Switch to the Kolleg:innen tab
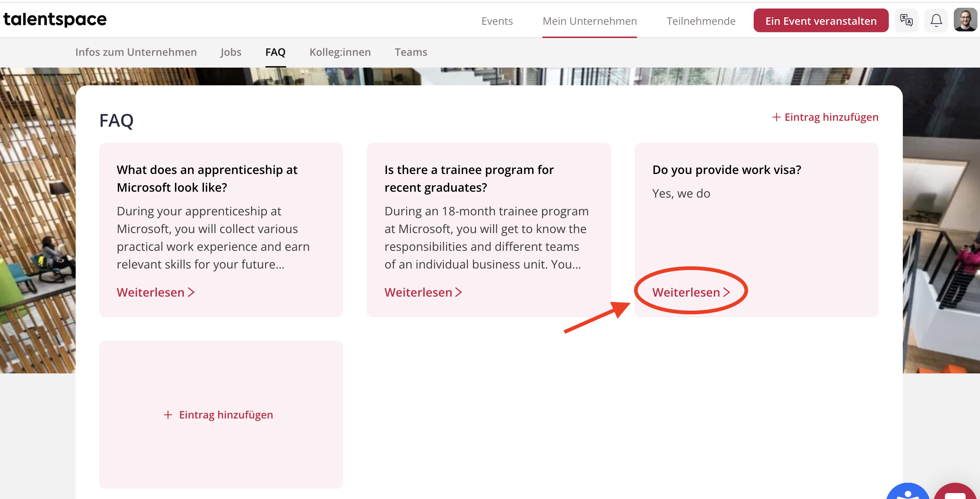 (x=340, y=52)
